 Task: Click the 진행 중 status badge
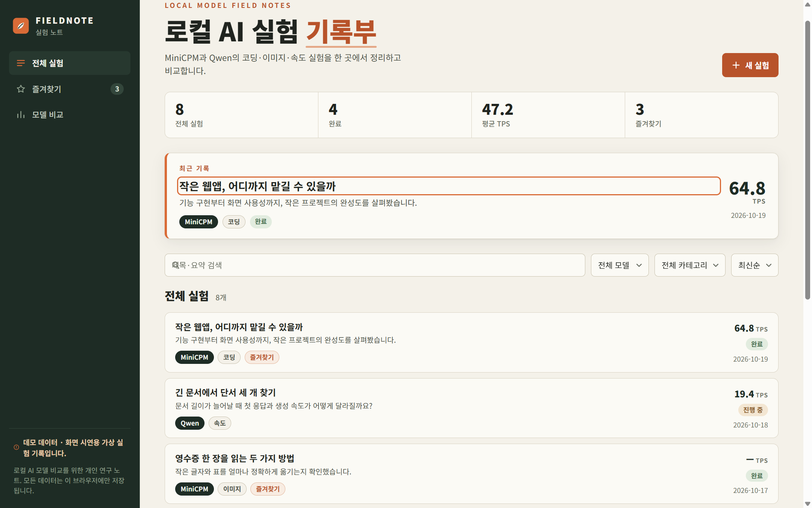(753, 410)
